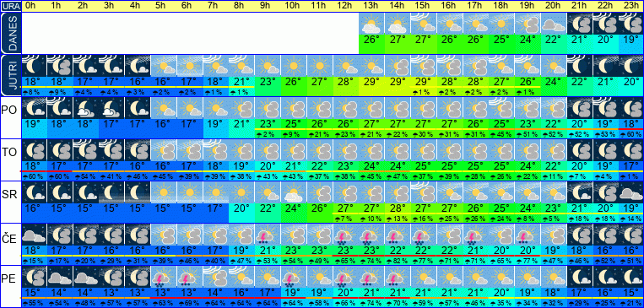Image resolution: width=644 pixels, height=308 pixels.
Task: Click the DANES 20h grey cloud icon
Action: point(554,24)
